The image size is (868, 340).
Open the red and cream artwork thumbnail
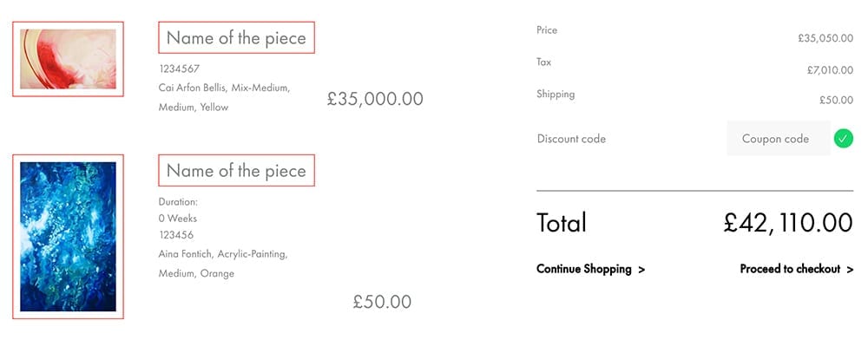(68, 59)
